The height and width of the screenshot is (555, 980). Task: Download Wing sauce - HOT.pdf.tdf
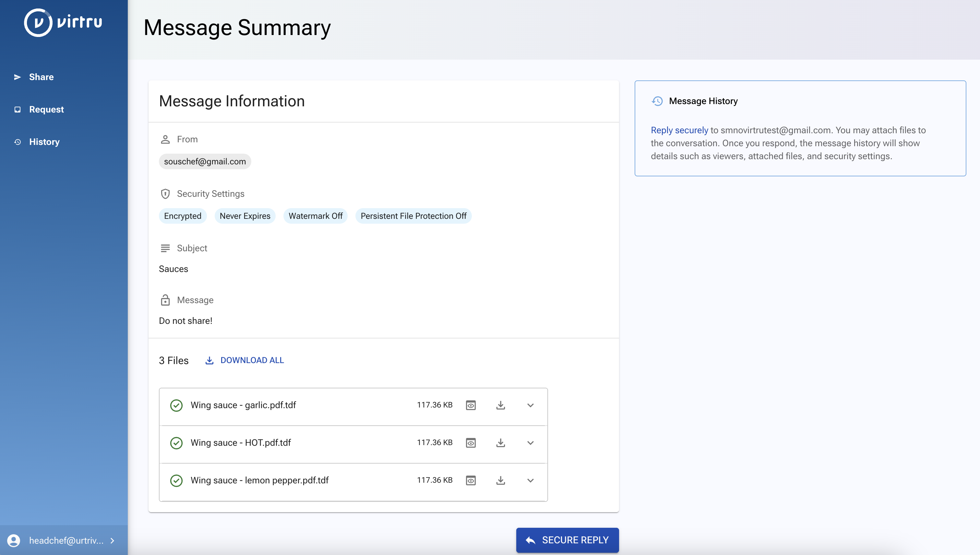[501, 443]
